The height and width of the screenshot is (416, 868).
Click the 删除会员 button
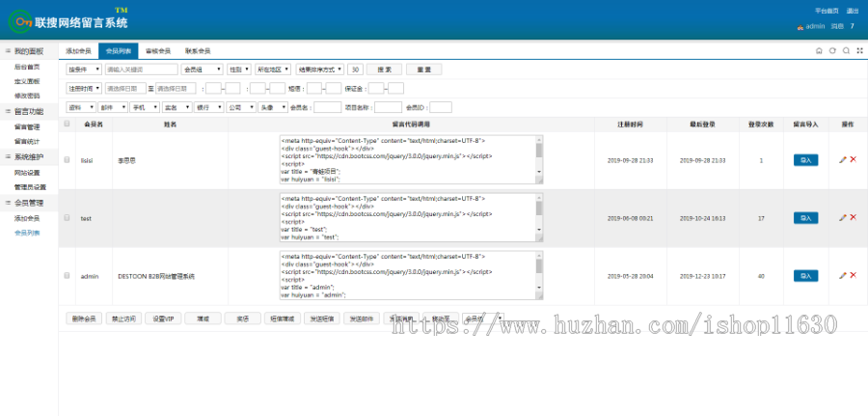[x=84, y=319]
